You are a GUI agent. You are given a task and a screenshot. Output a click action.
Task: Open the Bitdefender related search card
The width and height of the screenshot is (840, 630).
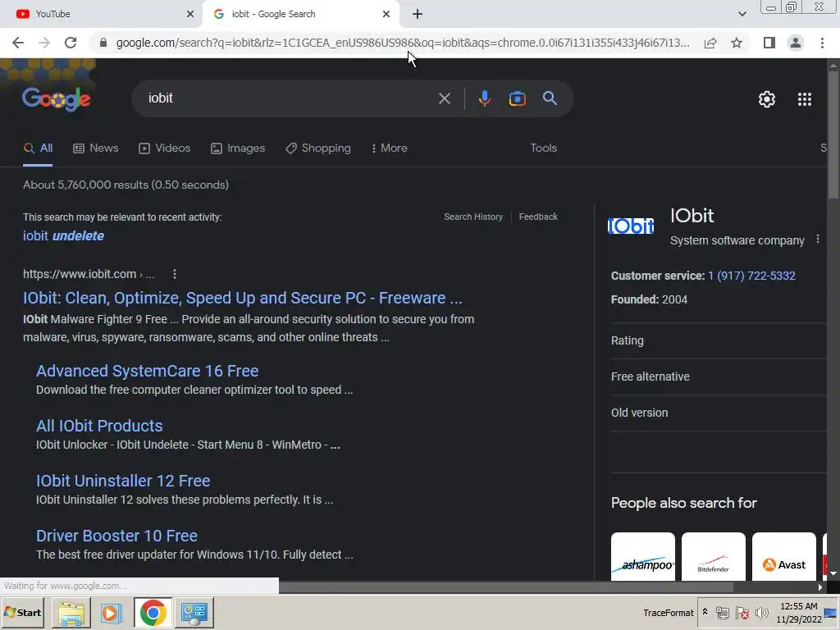coord(713,556)
